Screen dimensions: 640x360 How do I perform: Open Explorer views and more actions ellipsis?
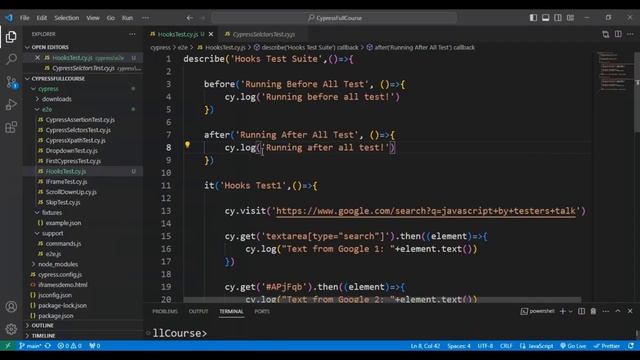click(132, 34)
